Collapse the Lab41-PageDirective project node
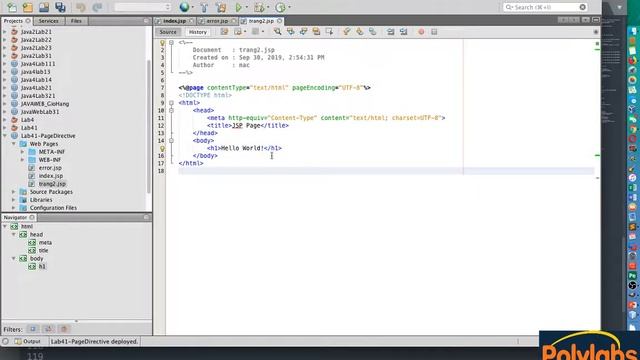 [x=5, y=136]
